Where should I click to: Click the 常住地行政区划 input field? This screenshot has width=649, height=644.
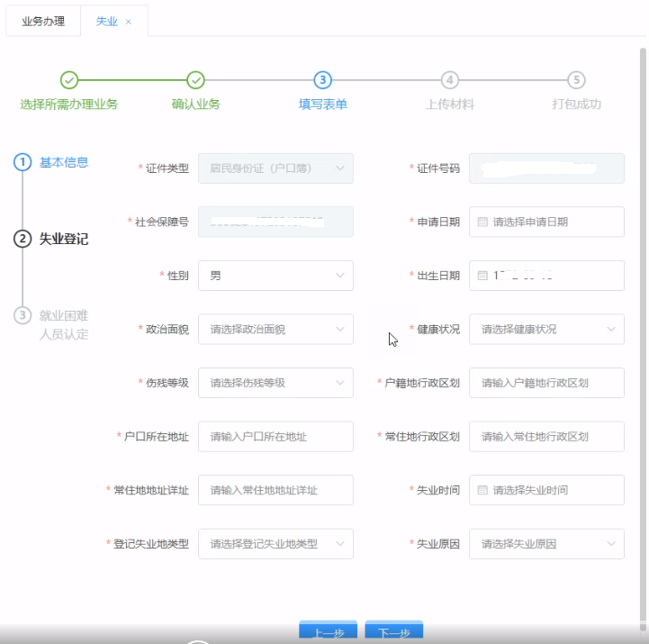546,437
